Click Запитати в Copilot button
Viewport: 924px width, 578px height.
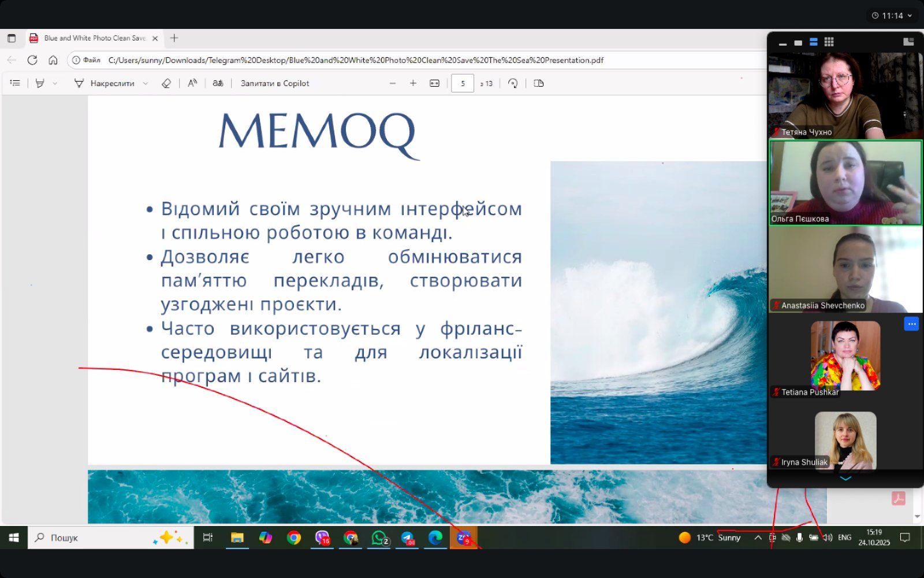coord(275,83)
